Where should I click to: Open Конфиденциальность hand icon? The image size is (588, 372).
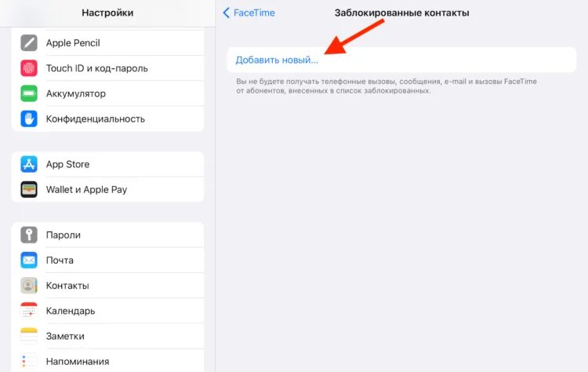[x=29, y=119]
